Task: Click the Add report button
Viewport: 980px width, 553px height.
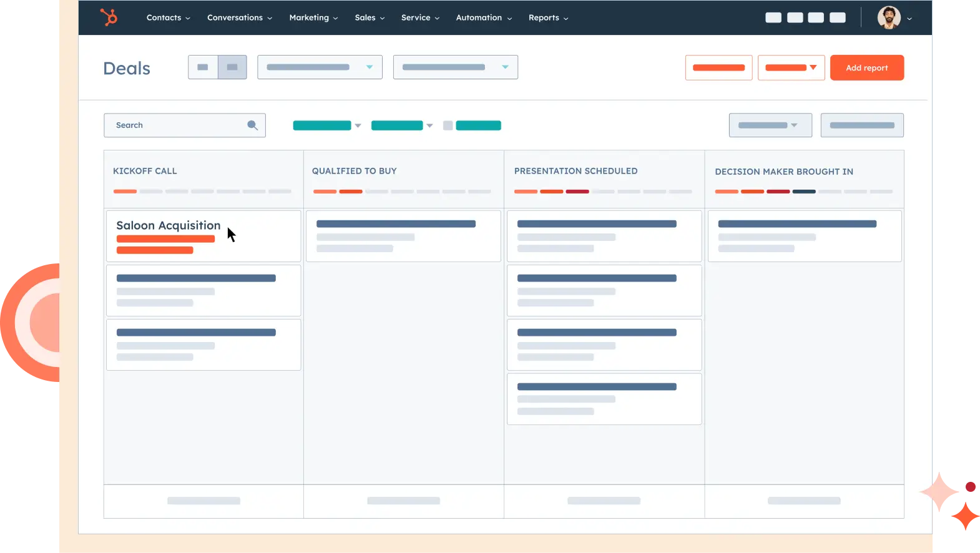Action: point(866,67)
